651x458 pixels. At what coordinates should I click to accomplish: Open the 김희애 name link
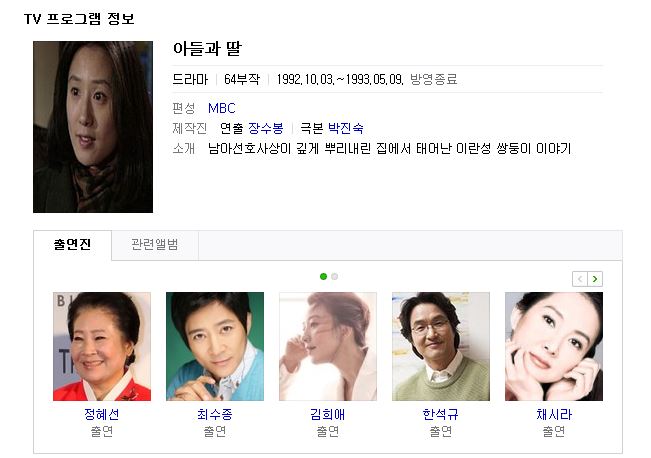click(328, 414)
